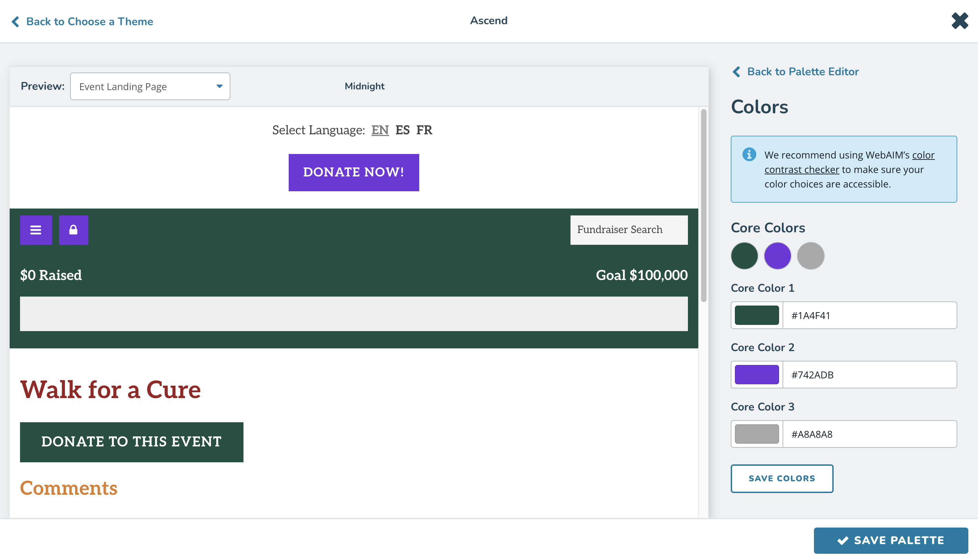Click the DONATE TO THIS EVENT button
Viewport: 978px width, 560px height.
(132, 442)
